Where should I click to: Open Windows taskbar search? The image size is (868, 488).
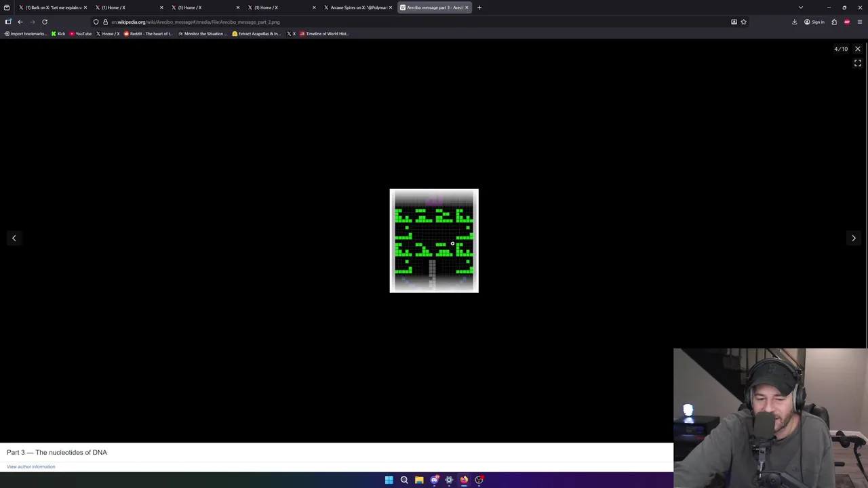click(404, 480)
